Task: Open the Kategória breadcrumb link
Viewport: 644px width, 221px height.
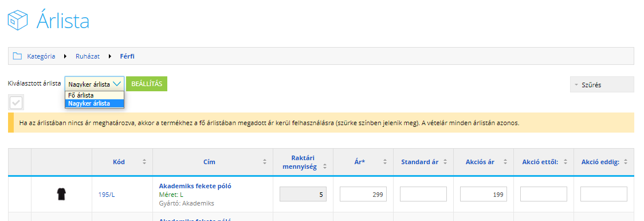Action: [x=41, y=56]
